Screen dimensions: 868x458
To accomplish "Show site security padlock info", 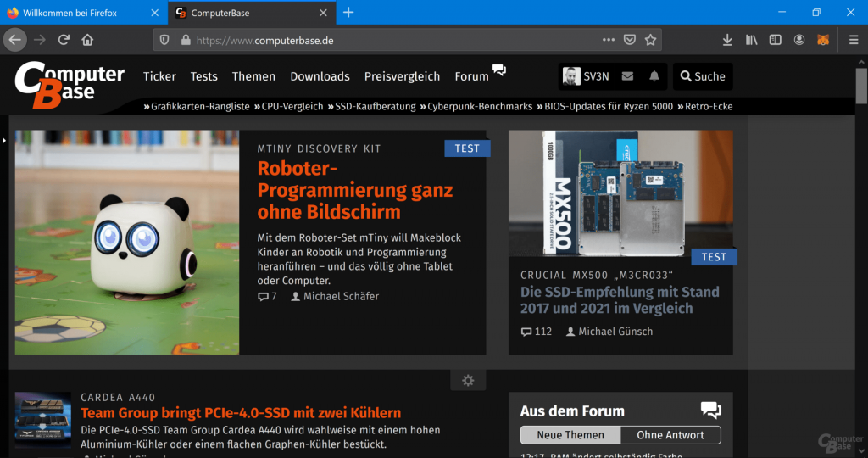I will pos(186,40).
